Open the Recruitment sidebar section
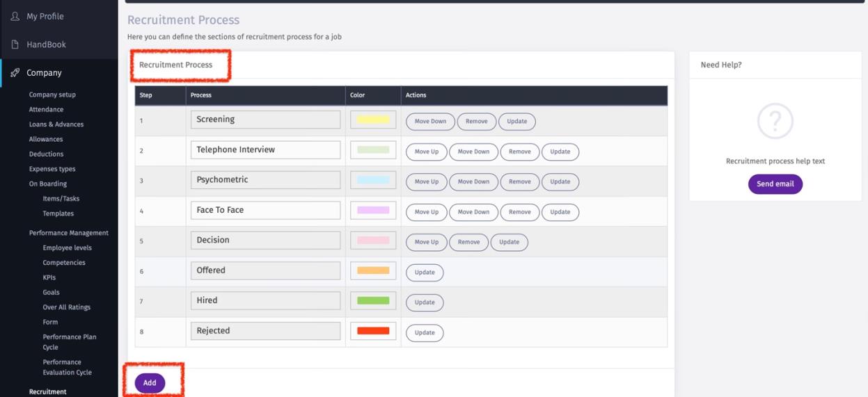 [x=48, y=391]
